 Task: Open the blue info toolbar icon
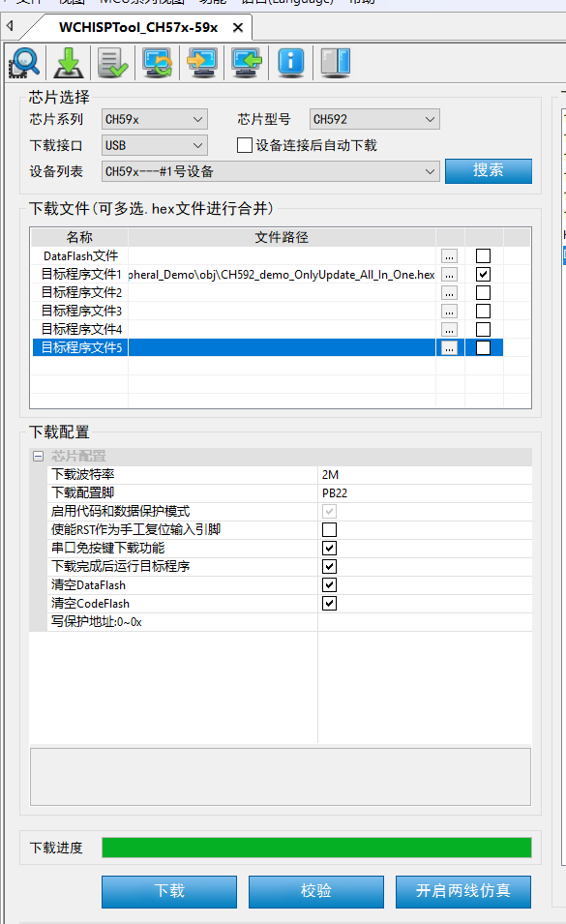click(x=291, y=63)
